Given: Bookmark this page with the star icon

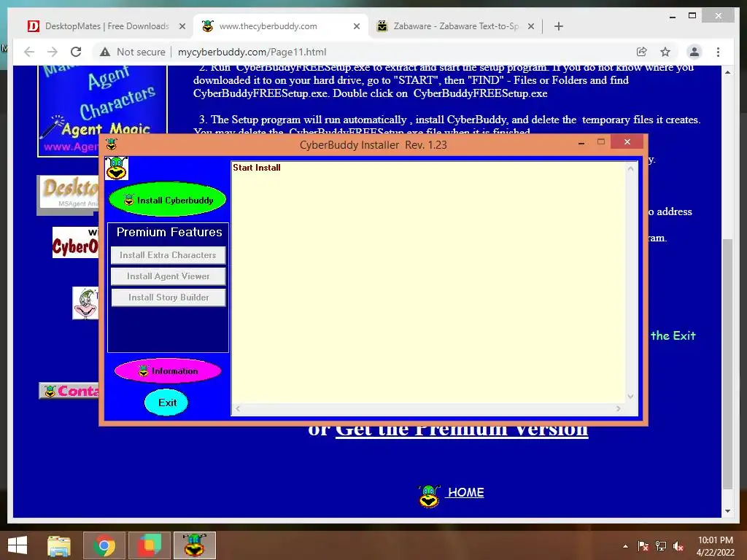Looking at the screenshot, I should coord(665,52).
